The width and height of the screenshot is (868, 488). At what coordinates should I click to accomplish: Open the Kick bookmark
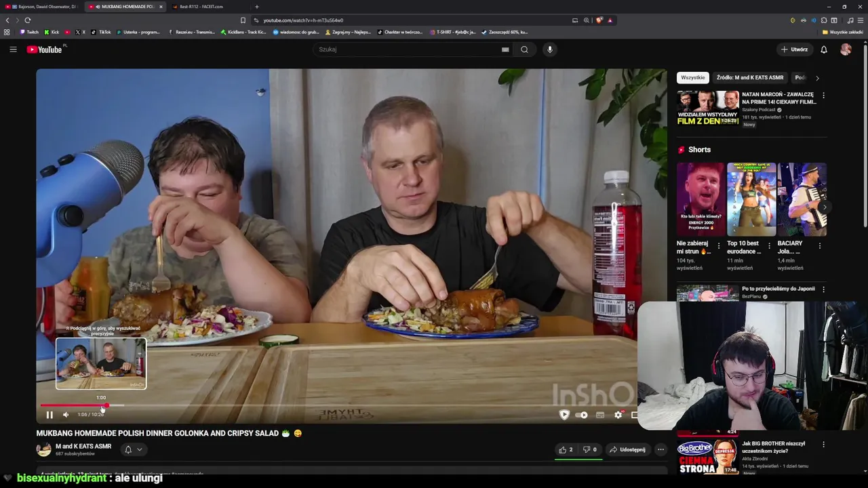[52, 32]
